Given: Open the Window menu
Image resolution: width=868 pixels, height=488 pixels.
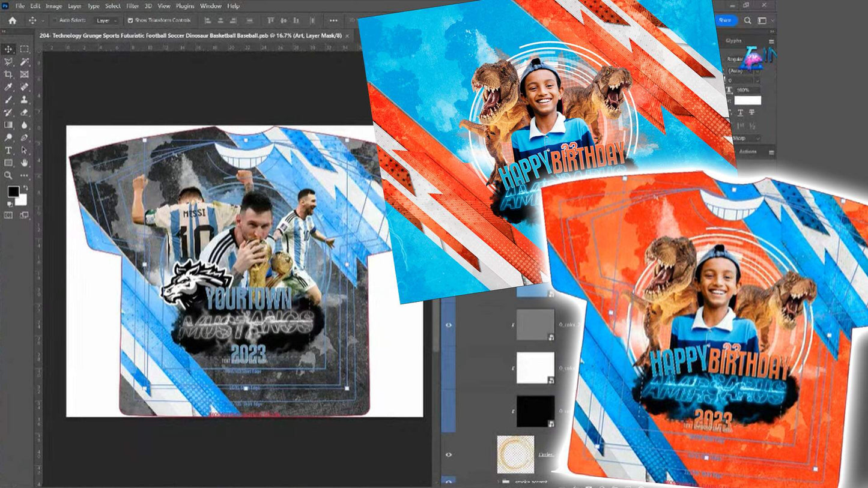Looking at the screenshot, I should 210,6.
